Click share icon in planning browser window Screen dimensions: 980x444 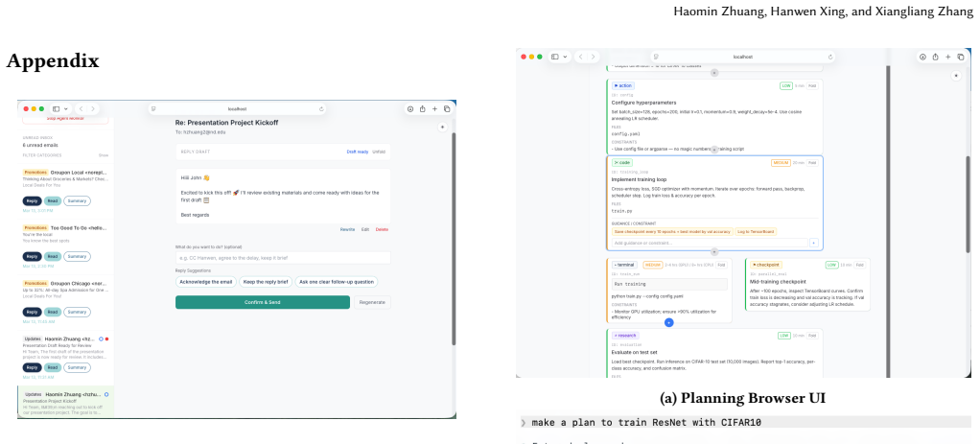935,57
